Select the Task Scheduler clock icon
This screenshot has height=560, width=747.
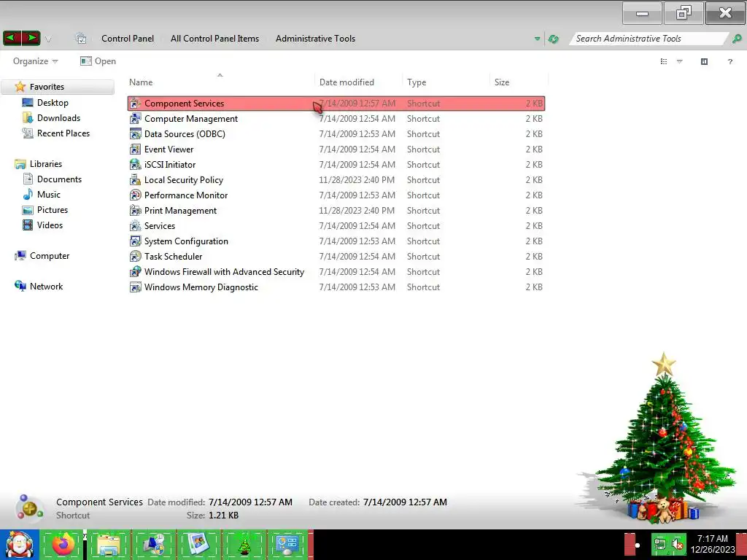135,256
